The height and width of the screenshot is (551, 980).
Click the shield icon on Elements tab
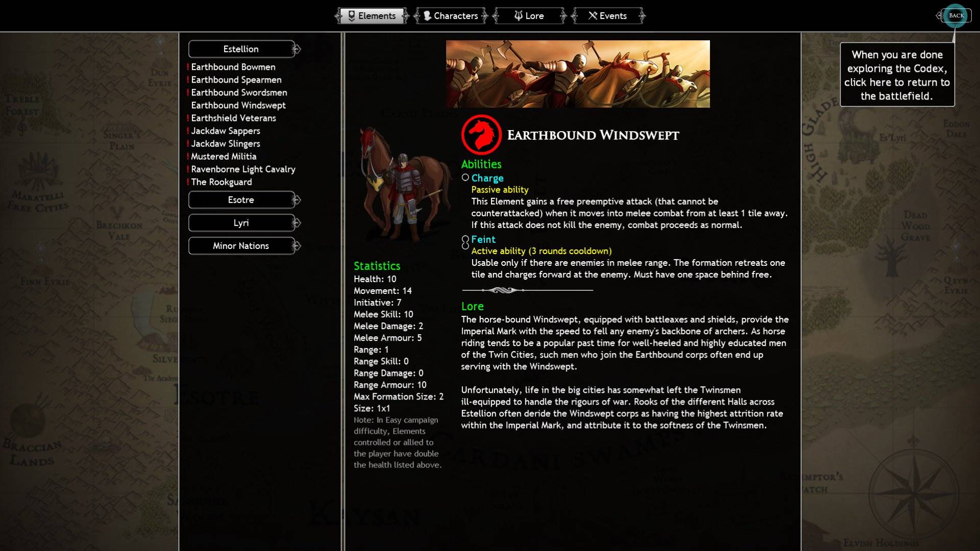(352, 16)
